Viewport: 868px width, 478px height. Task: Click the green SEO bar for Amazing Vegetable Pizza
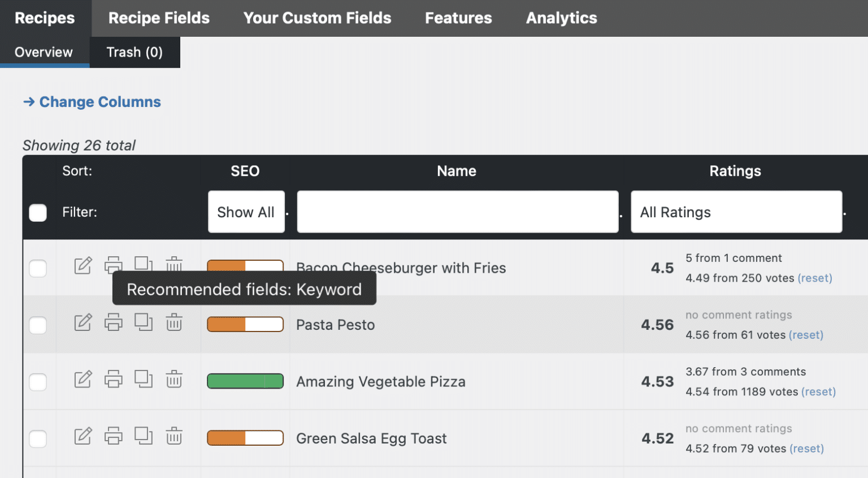coord(245,381)
